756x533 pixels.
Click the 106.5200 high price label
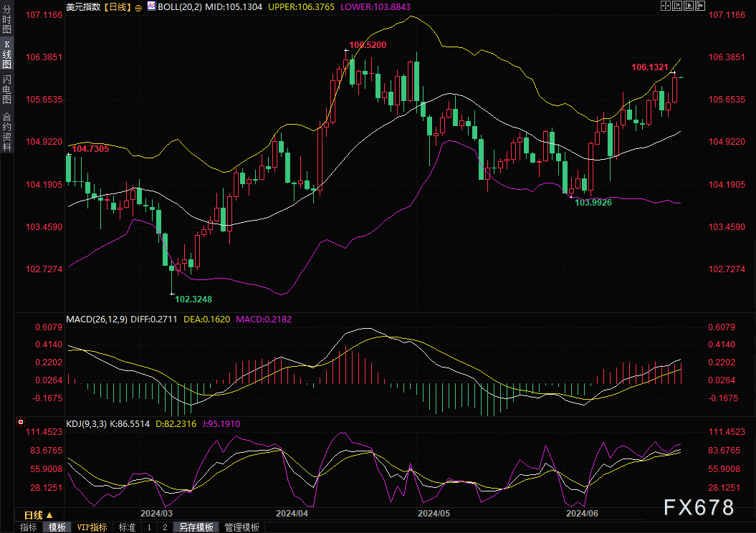[368, 45]
